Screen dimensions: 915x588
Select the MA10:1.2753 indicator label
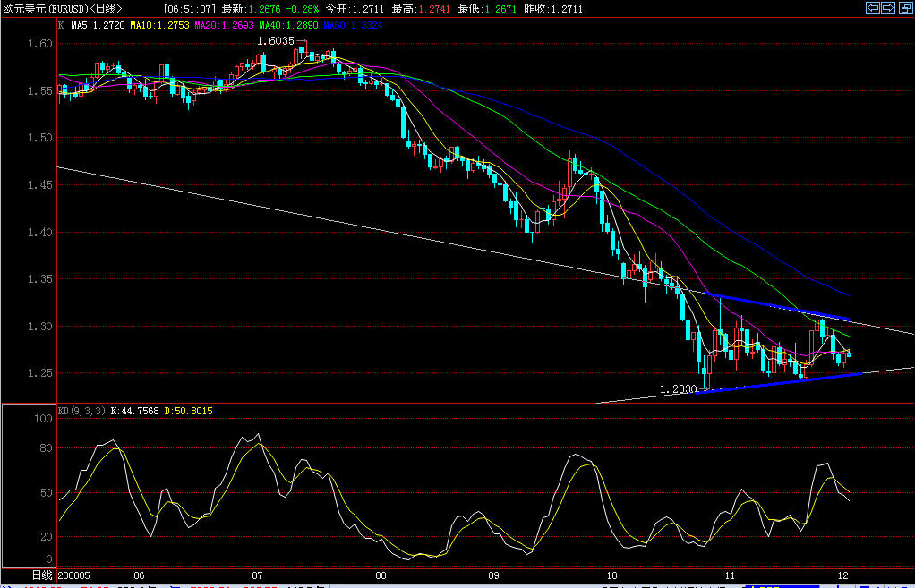pos(160,25)
